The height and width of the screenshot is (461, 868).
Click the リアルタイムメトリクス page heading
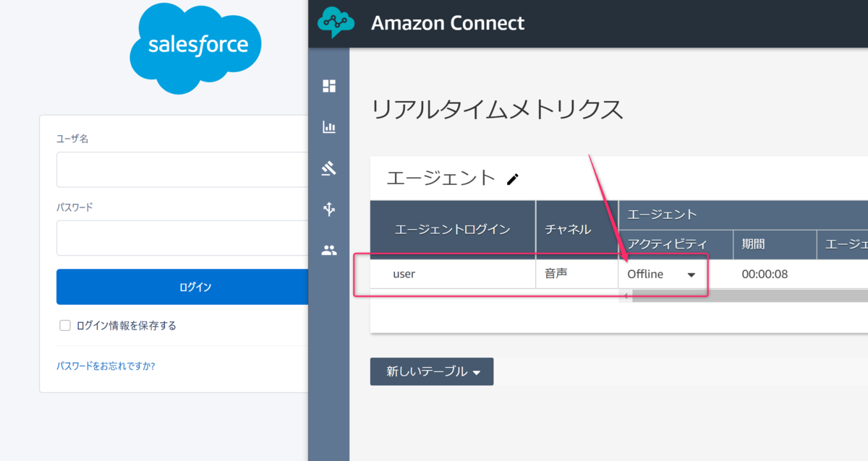[x=497, y=109]
